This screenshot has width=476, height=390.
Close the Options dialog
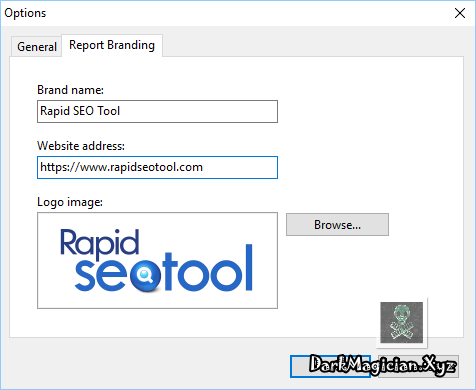pos(460,13)
